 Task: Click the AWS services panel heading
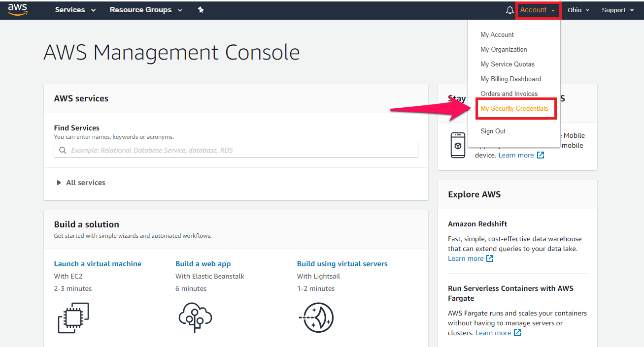click(81, 98)
